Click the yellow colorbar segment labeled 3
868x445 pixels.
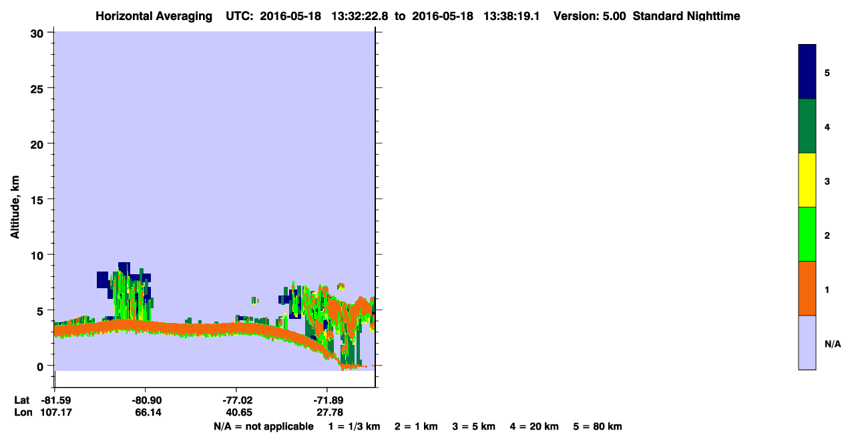807,180
